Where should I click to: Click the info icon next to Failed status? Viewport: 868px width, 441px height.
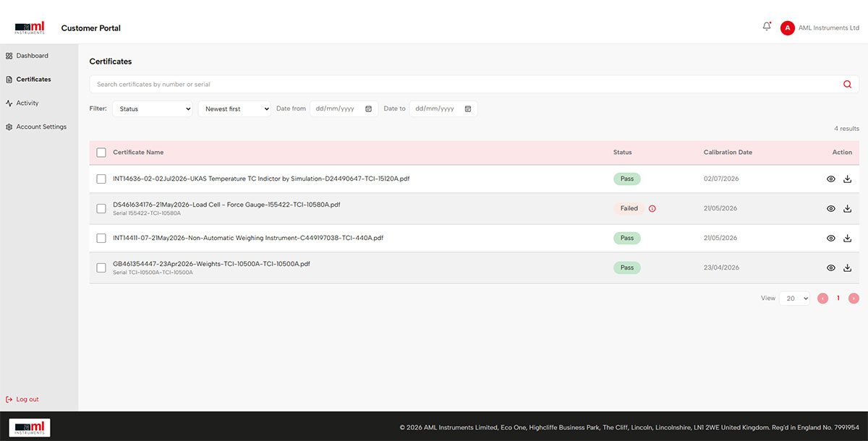[x=652, y=209]
